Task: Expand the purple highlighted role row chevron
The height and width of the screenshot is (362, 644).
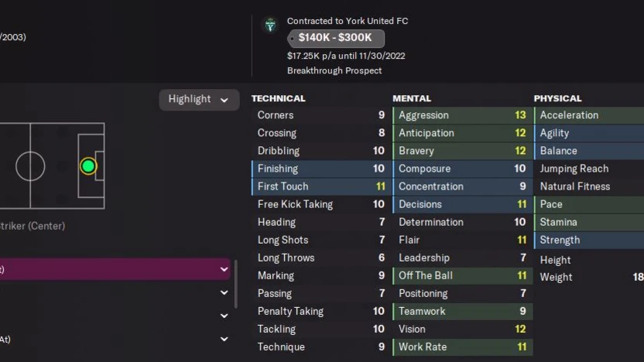Action: [224, 269]
